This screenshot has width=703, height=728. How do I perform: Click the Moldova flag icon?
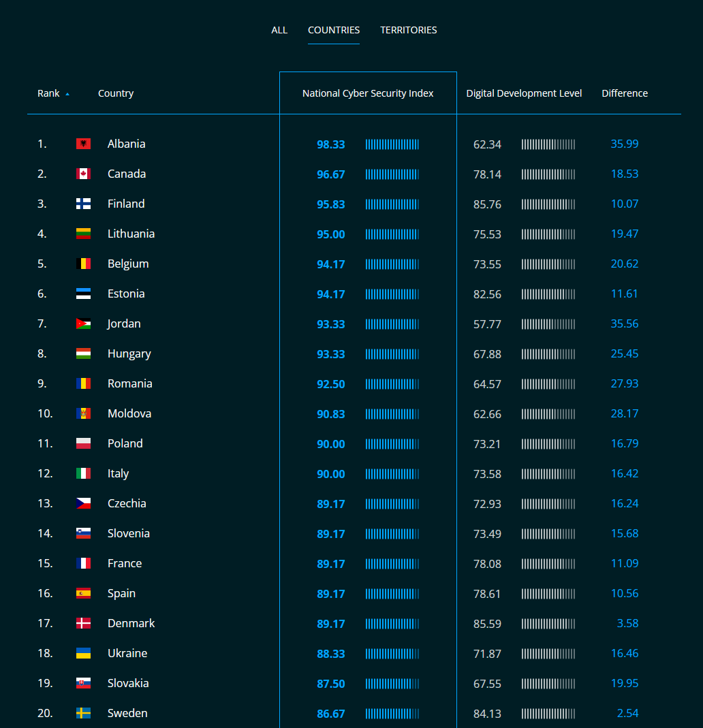[83, 413]
